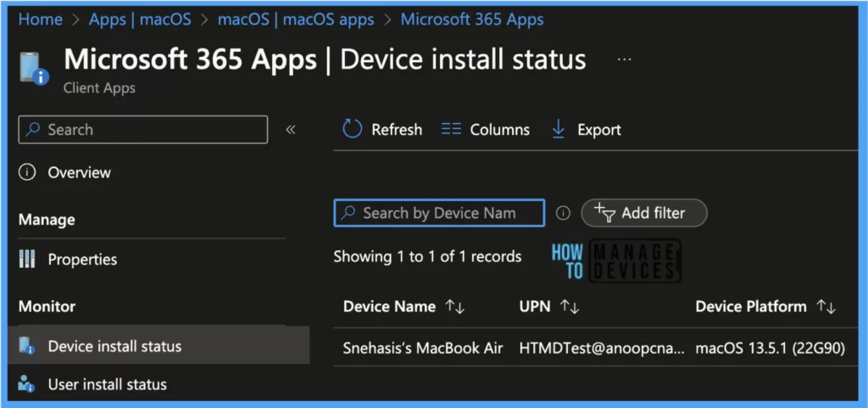Click the Properties bars icon

(27, 259)
